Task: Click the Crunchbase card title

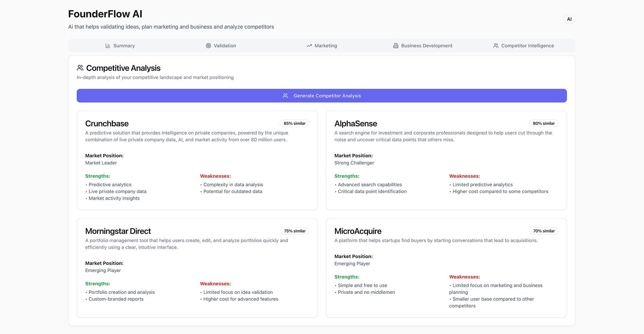Action: coord(107,124)
